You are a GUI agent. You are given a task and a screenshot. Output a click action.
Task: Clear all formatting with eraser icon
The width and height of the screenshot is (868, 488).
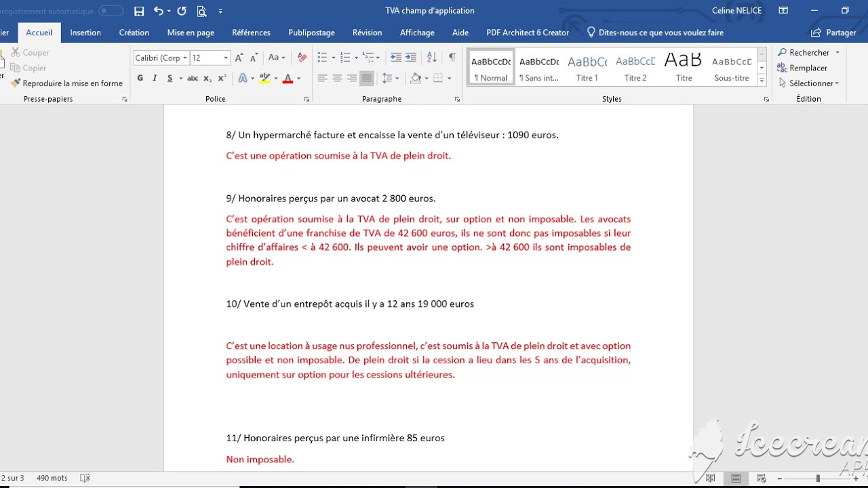pos(302,58)
